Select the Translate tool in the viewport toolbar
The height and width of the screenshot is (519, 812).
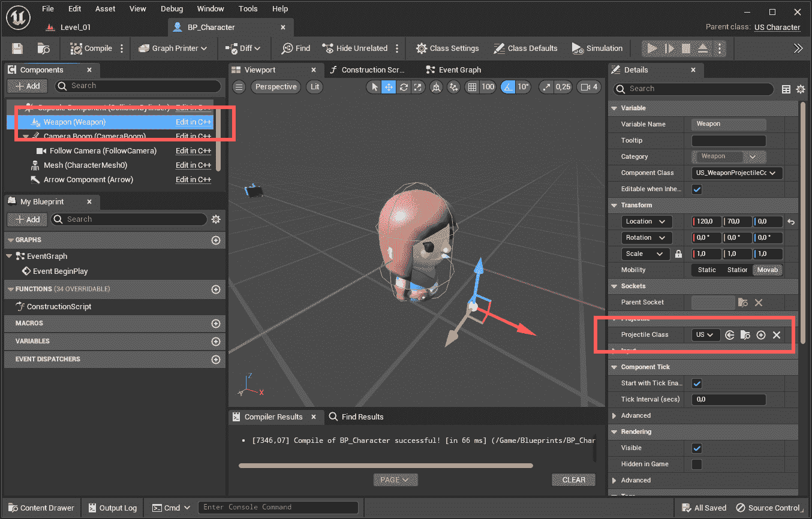pyautogui.click(x=388, y=87)
